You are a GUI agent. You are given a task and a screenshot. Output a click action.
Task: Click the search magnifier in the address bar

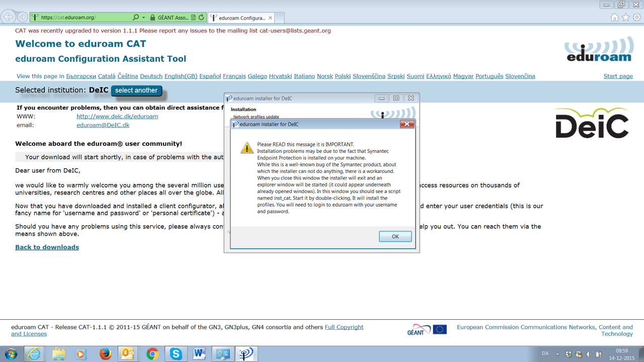(135, 18)
